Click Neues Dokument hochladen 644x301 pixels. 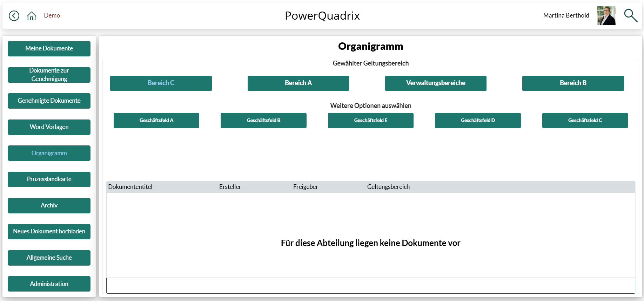pyautogui.click(x=49, y=232)
